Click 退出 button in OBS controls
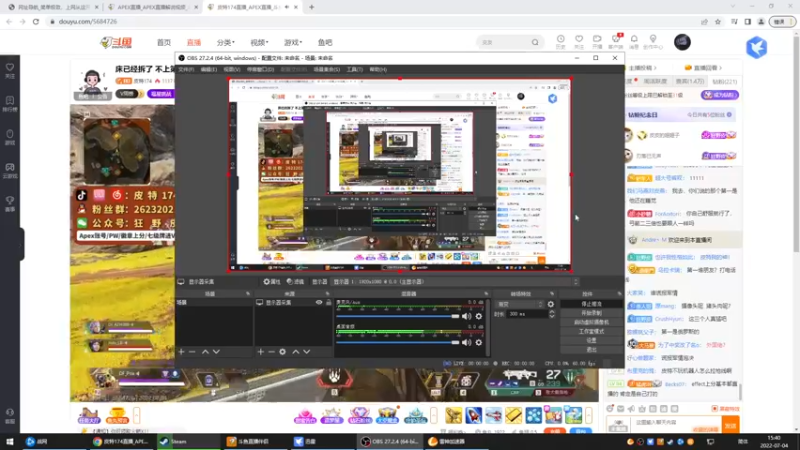800x450 pixels. (591, 349)
